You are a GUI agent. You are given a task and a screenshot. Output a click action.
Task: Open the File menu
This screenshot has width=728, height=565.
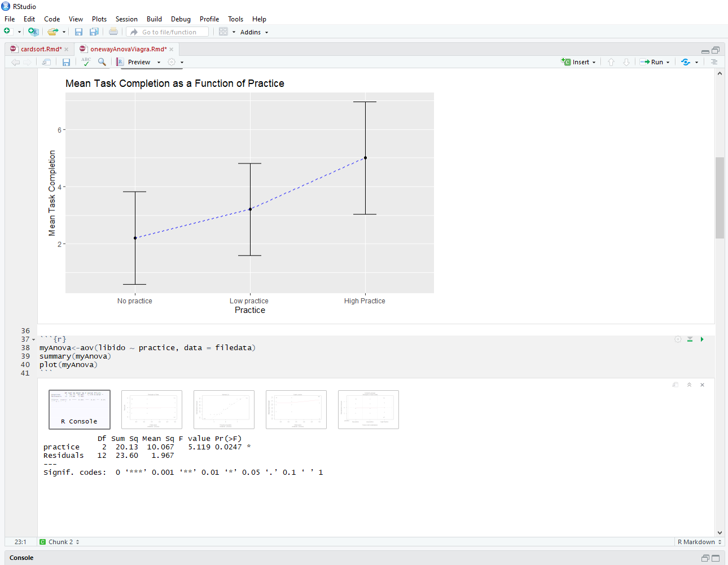pos(10,19)
